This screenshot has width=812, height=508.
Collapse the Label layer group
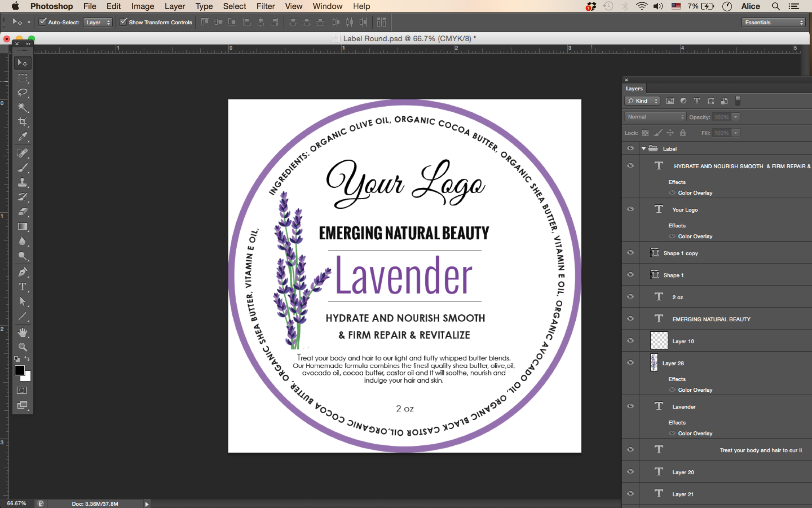[644, 148]
